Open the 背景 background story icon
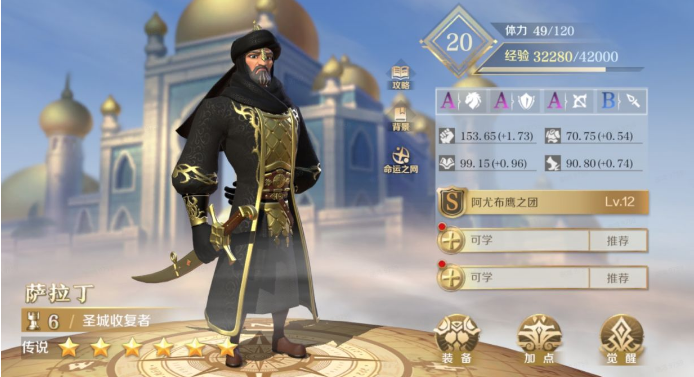The height and width of the screenshot is (377, 694). pos(401,119)
